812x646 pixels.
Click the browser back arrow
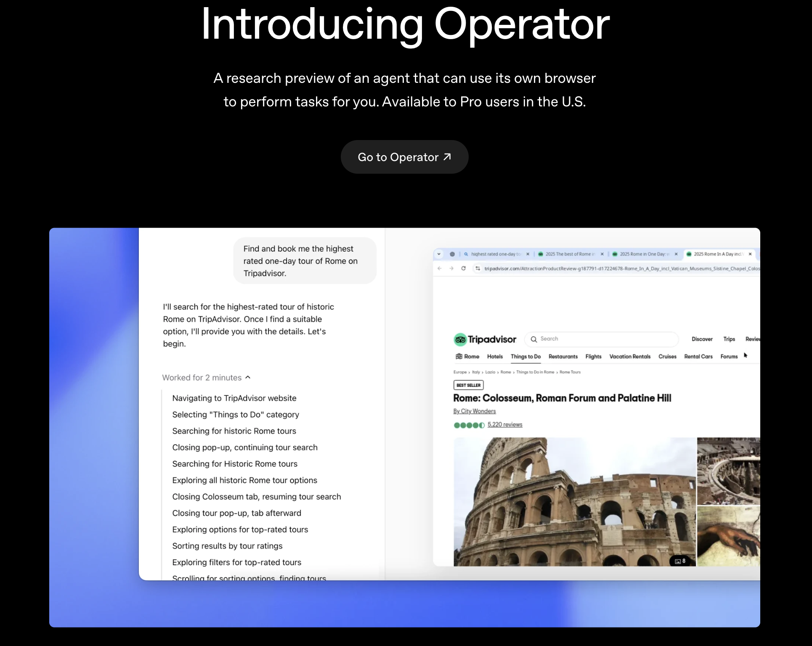(440, 268)
